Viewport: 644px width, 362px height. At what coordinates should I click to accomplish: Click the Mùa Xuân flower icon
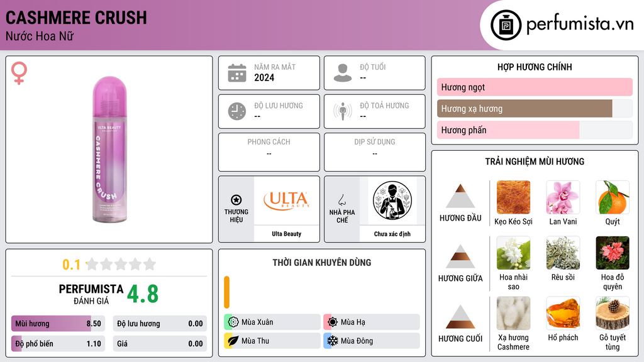click(233, 322)
